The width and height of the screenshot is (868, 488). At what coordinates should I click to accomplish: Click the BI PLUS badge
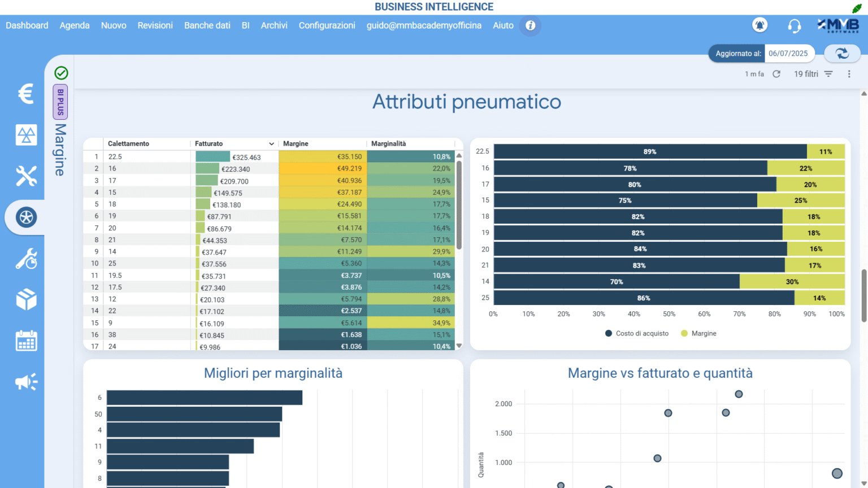[x=60, y=102]
